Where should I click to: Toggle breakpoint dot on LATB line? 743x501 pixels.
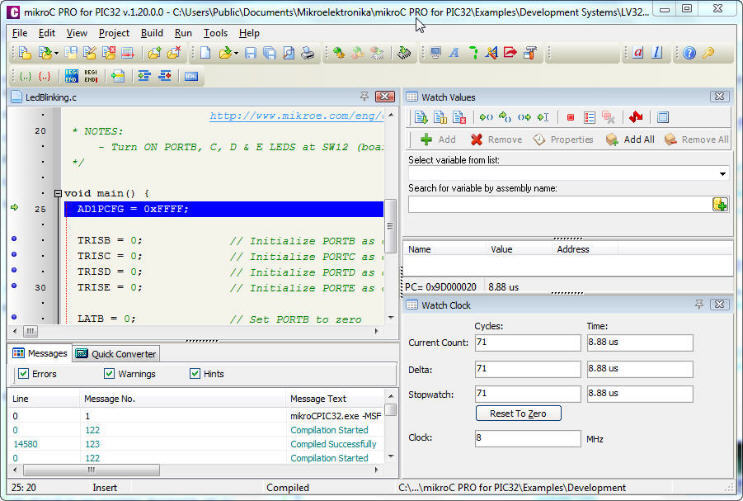14,317
